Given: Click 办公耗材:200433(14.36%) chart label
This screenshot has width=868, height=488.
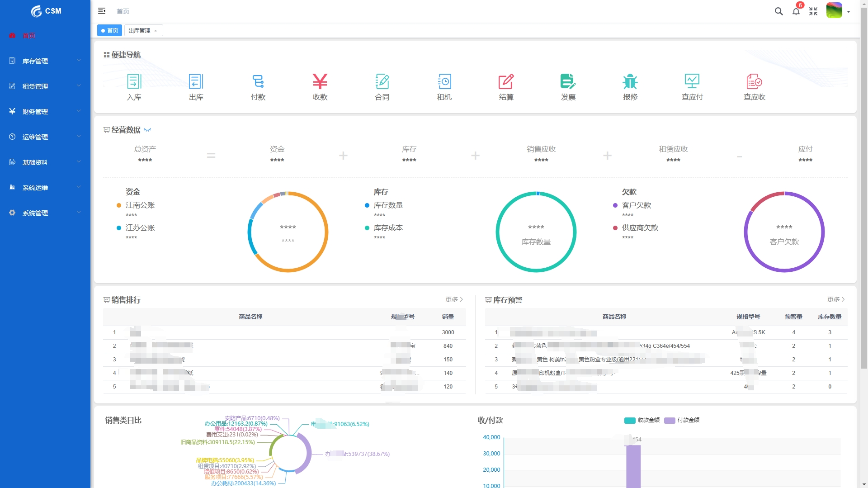Looking at the screenshot, I should coord(243,483).
